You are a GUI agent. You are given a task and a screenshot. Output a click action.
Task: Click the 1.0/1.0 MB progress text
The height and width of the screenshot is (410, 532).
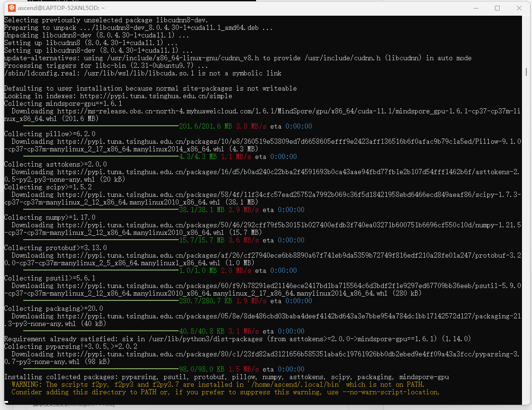(198, 270)
